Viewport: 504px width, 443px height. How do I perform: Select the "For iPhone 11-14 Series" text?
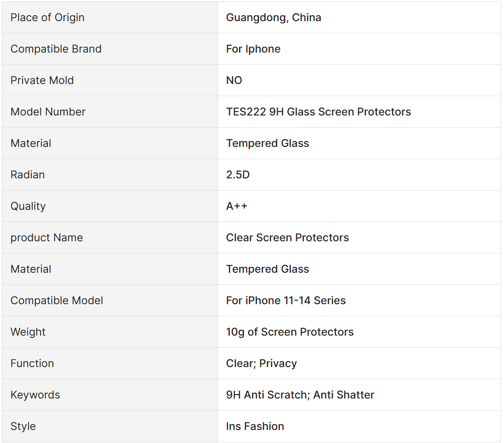(286, 301)
